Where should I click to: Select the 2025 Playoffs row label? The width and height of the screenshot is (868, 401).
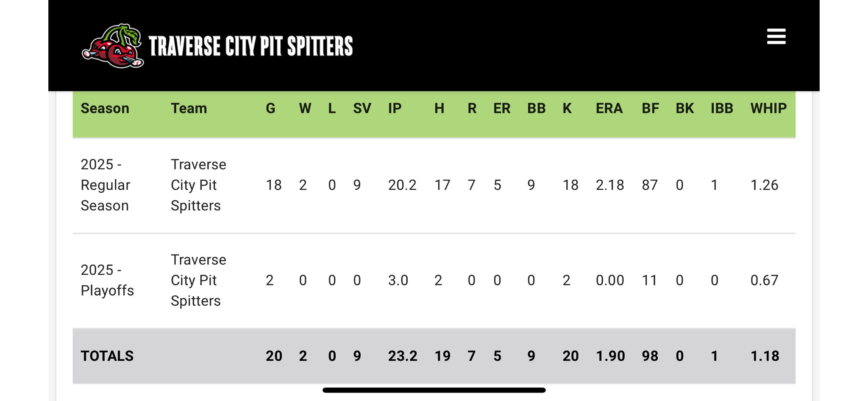[x=107, y=280]
